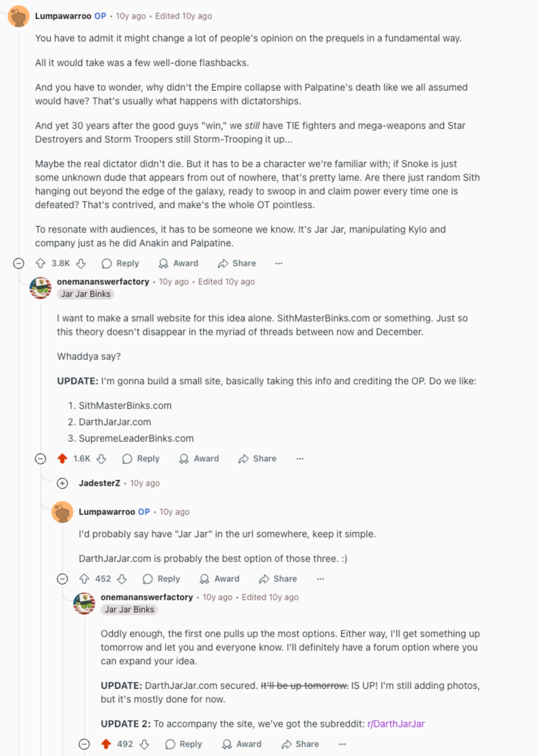The image size is (539, 756).
Task: Open more options on 452-point comment
Action: [320, 579]
